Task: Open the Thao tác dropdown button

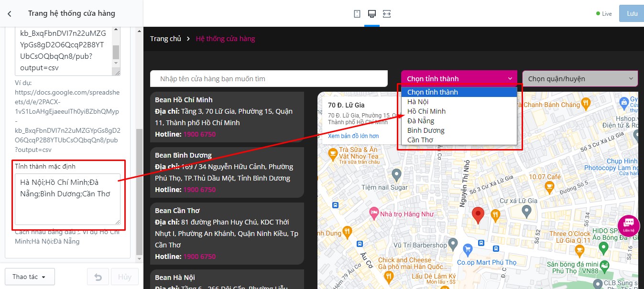Action: 30,277
